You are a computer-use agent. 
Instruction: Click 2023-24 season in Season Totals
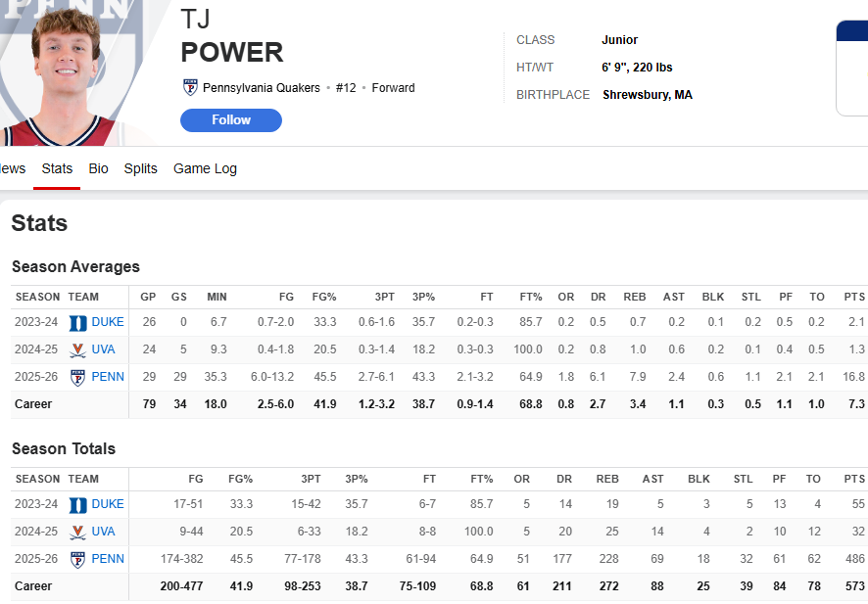(36, 504)
